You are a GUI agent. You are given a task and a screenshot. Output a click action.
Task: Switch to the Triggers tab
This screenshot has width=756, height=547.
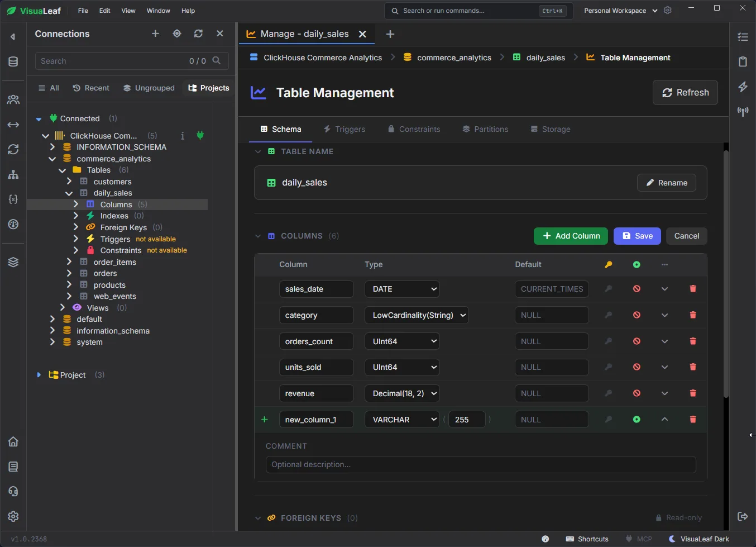click(x=344, y=129)
